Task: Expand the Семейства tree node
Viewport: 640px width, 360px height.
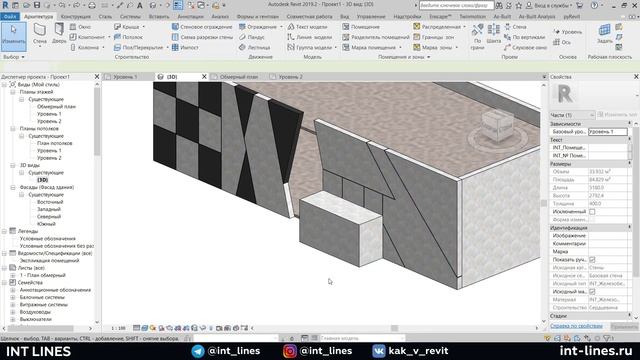Action: [4, 282]
